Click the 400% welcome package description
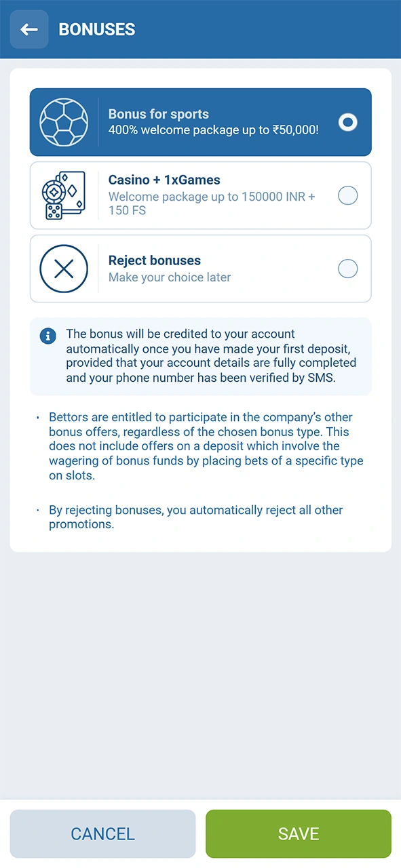This screenshot has width=401, height=868. [x=214, y=130]
